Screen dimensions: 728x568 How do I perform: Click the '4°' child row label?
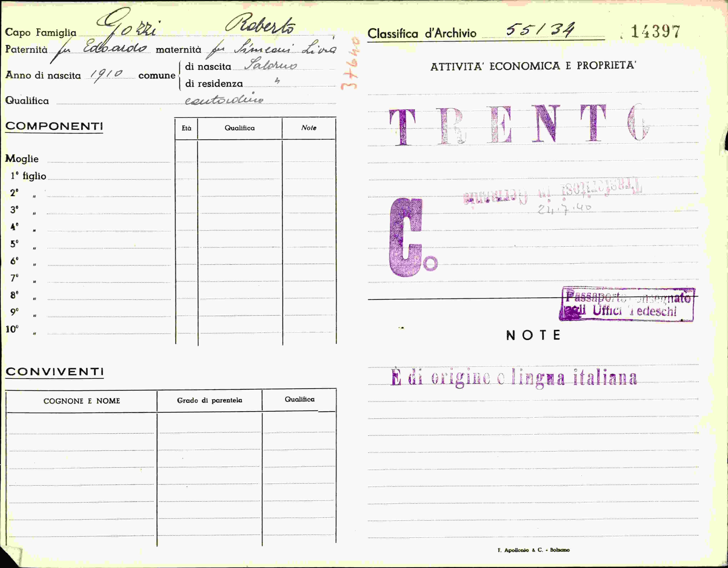14,227
